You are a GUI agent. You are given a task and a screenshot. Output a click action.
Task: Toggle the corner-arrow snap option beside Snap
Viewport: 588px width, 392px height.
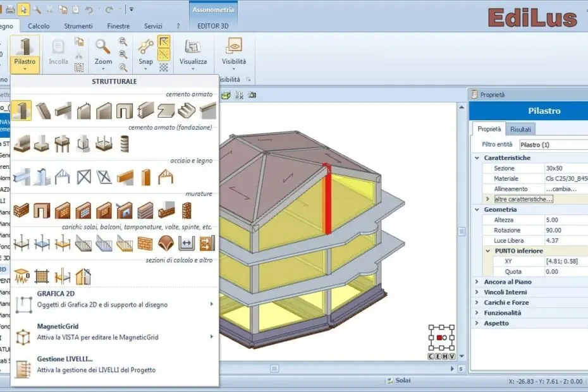click(x=164, y=41)
